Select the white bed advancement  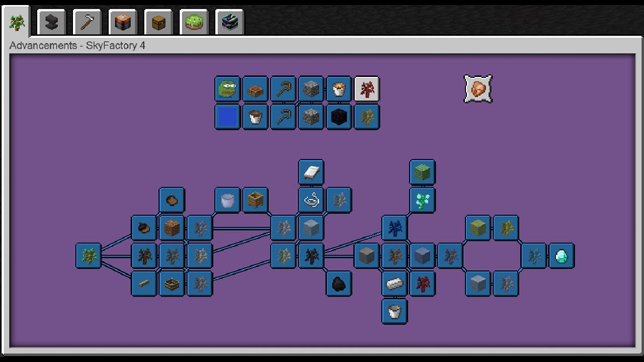tap(311, 172)
